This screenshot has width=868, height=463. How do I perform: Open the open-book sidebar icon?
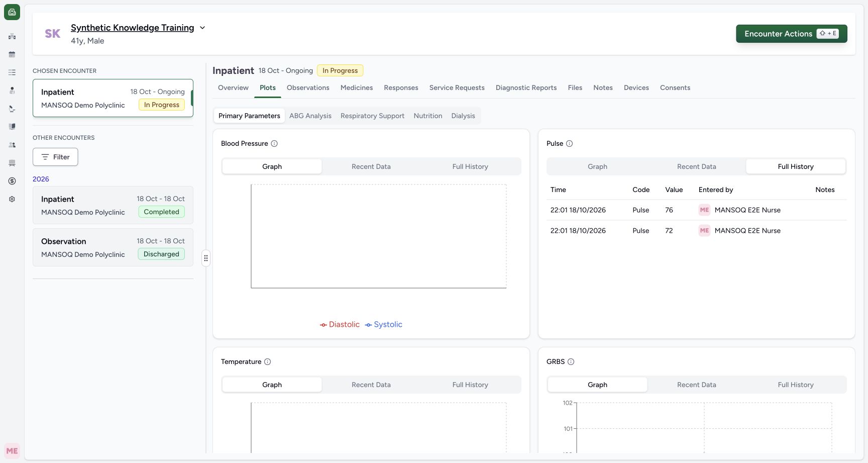[12, 127]
